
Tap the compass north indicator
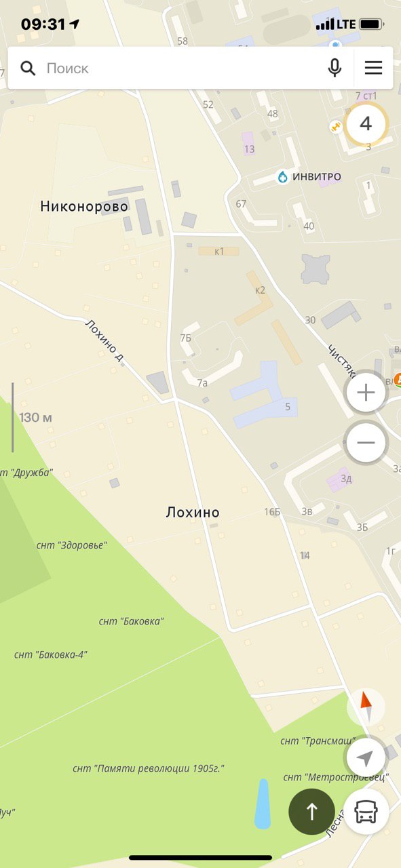(x=366, y=708)
